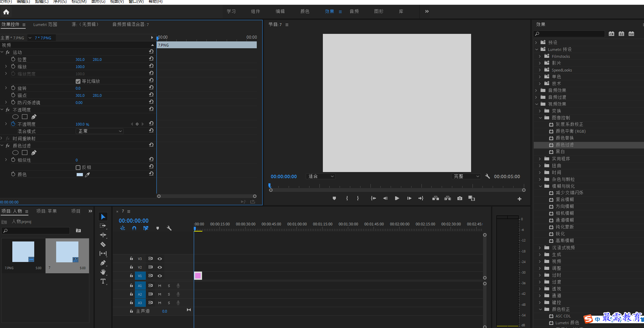Click the program monitor playhead
The image size is (644, 328).
(270, 186)
